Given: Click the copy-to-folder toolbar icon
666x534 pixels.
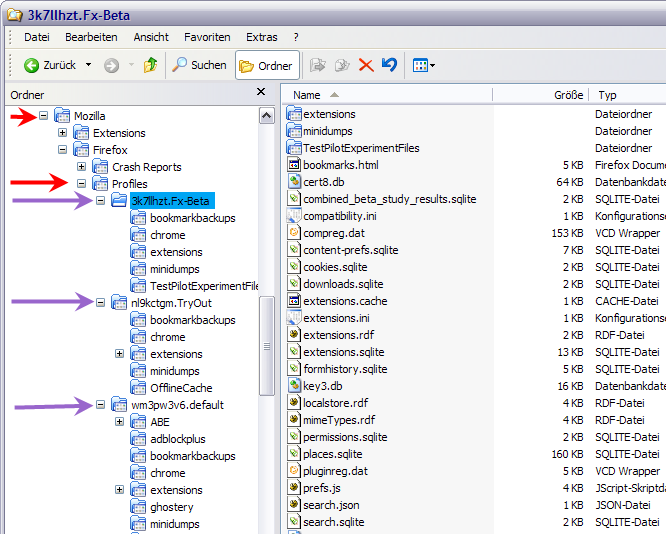Looking at the screenshot, I should (342, 65).
